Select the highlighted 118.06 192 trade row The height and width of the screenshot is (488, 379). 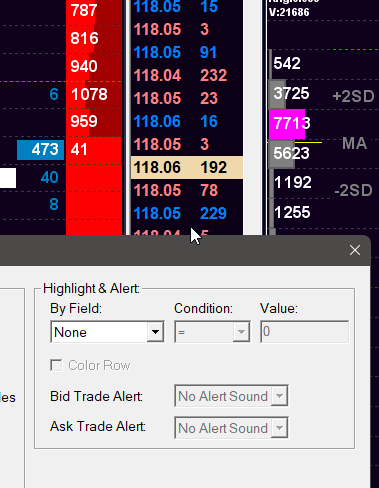187,167
